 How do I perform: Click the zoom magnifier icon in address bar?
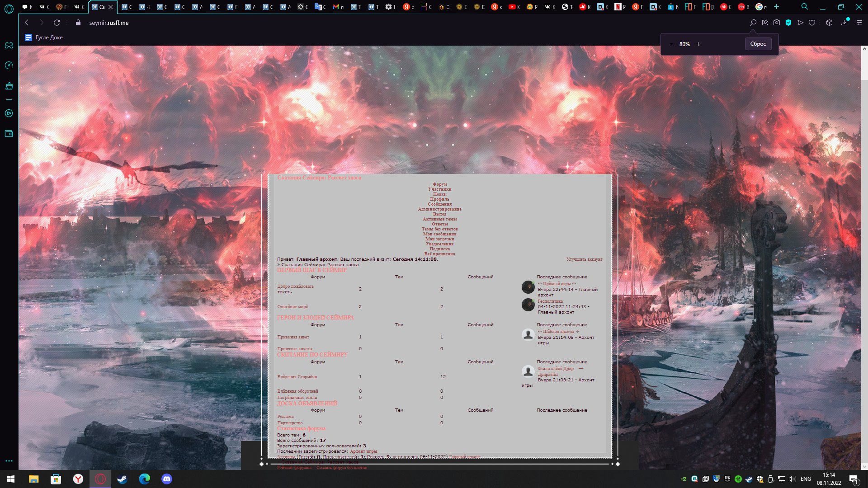pos(753,23)
